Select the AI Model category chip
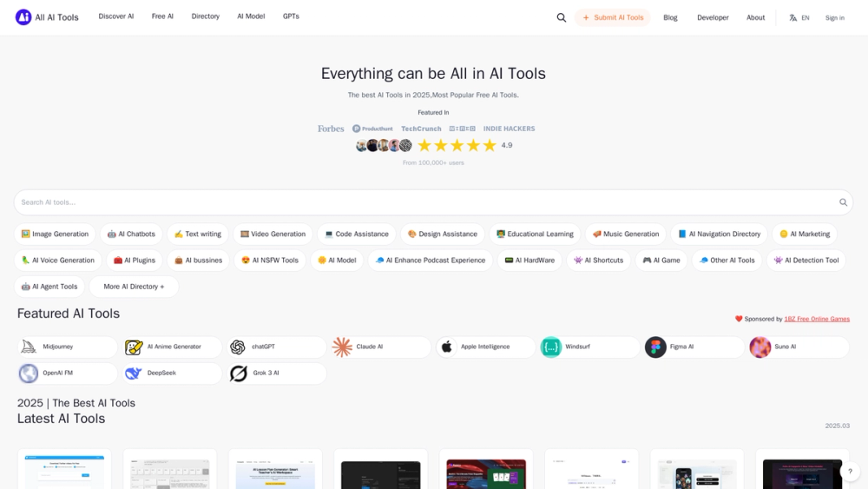 (337, 261)
